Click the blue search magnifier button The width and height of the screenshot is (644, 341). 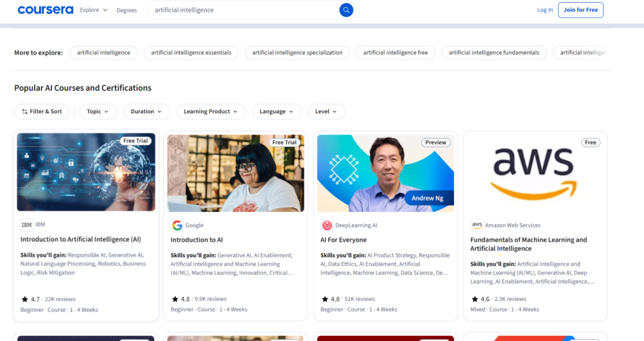346,10
